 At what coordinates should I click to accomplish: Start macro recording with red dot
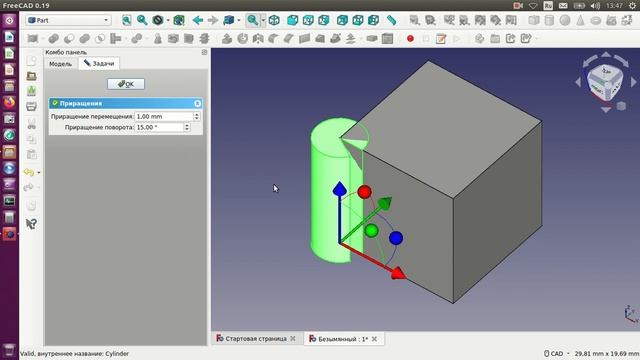pos(410,39)
